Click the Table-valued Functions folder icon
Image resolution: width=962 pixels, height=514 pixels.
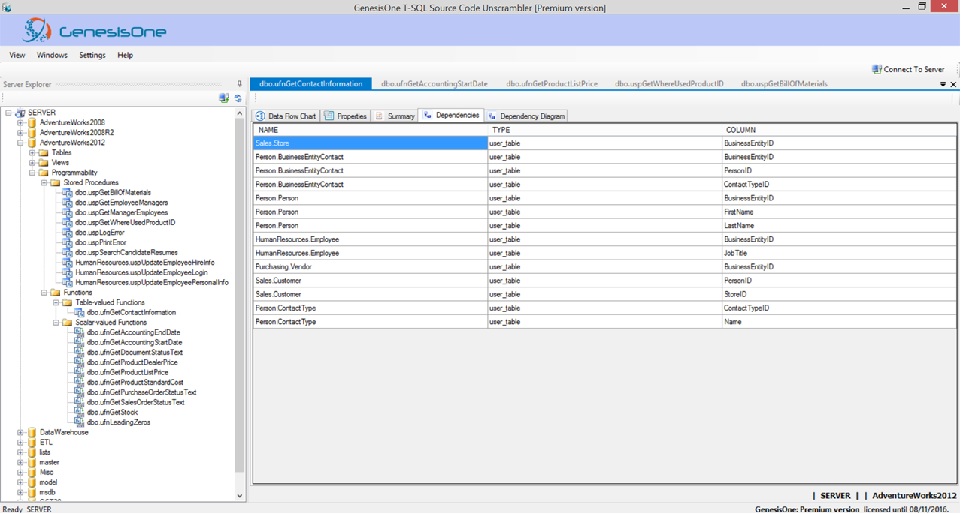point(67,303)
